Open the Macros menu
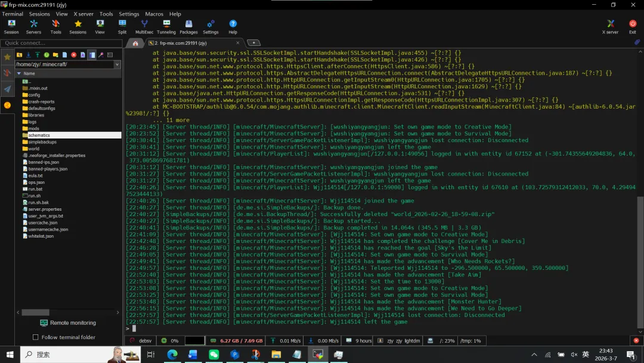The image size is (644, 363). click(x=154, y=14)
